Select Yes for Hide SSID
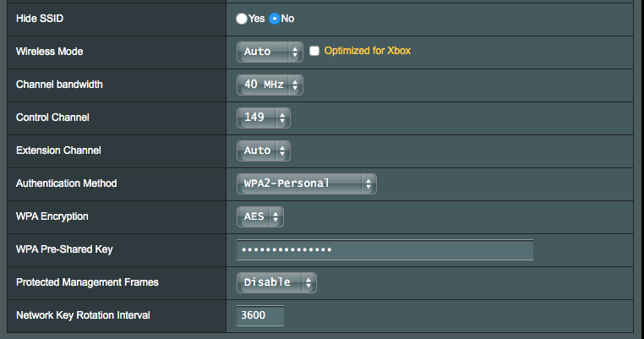Viewport: 644px width, 339px height. (x=243, y=18)
